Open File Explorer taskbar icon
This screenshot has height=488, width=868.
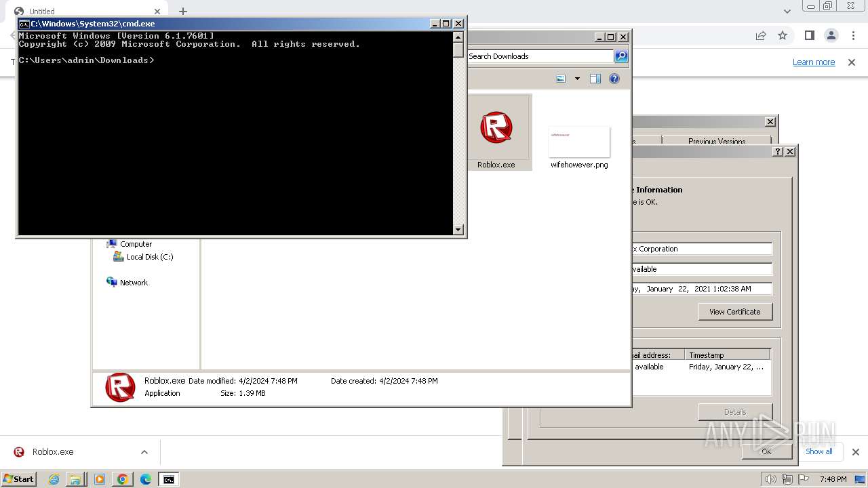75,479
